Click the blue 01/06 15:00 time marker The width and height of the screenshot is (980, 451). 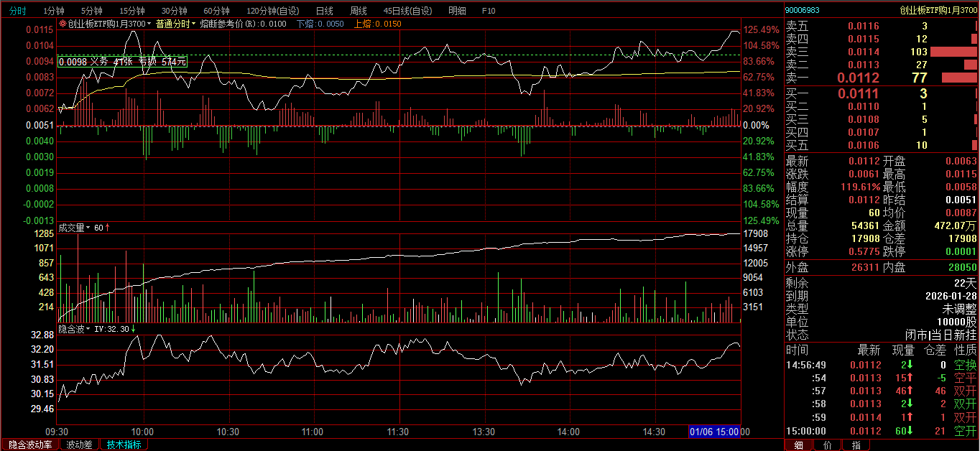click(x=714, y=432)
